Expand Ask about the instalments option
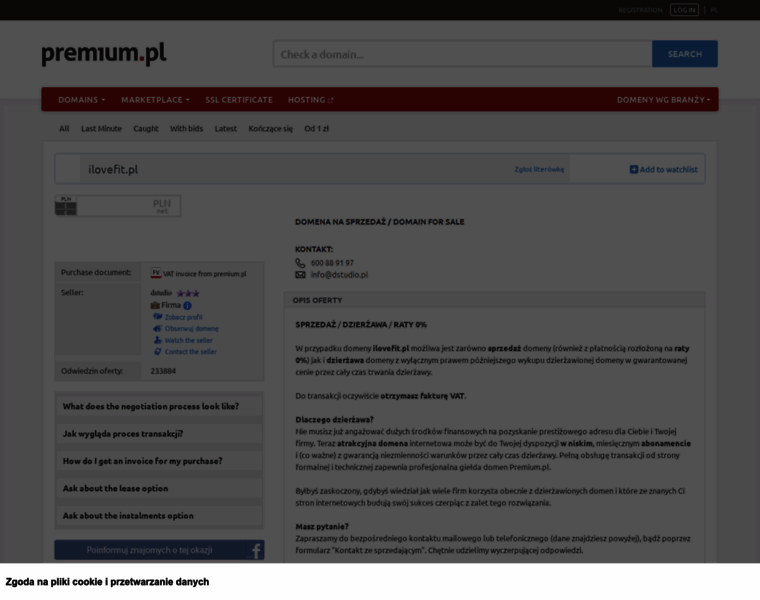This screenshot has width=760, height=600. (x=159, y=516)
